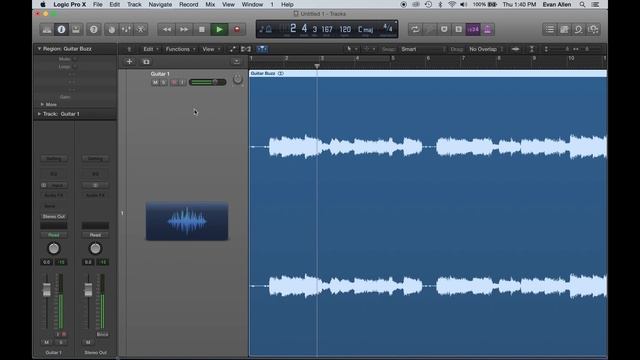Open the Track menu

tap(134, 4)
